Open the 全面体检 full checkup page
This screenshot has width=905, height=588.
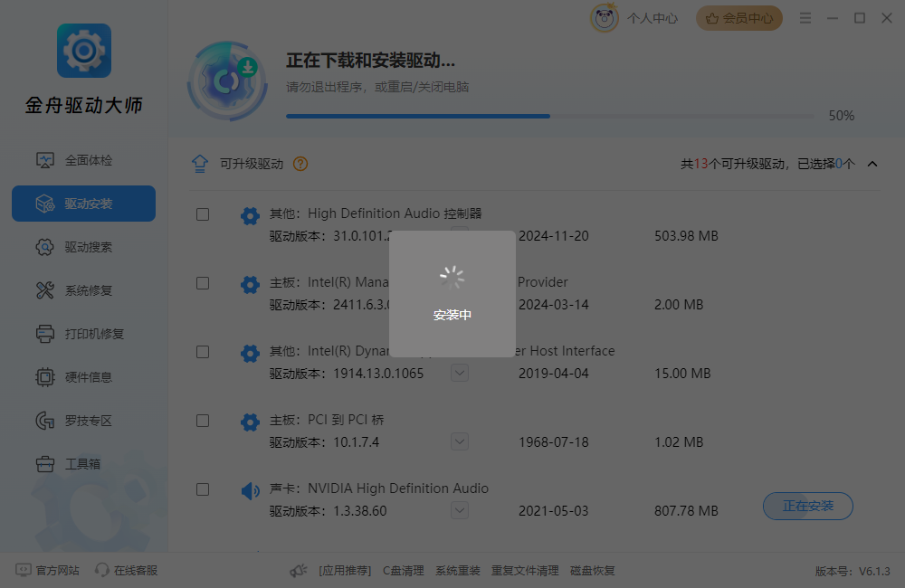[83, 160]
